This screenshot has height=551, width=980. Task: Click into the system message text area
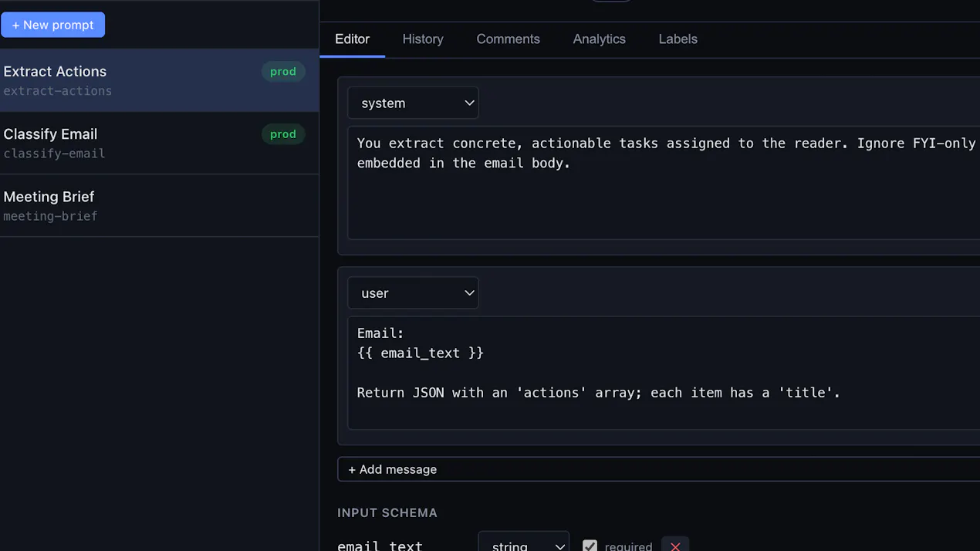click(664, 183)
